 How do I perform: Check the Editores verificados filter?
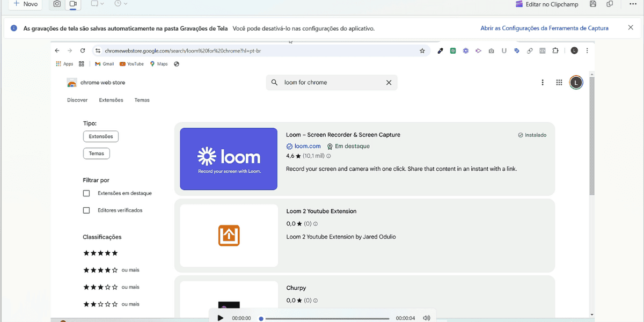coord(86,210)
